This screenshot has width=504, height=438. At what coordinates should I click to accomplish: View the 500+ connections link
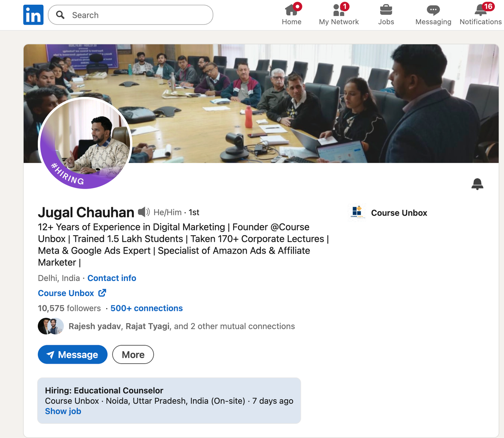(x=146, y=308)
